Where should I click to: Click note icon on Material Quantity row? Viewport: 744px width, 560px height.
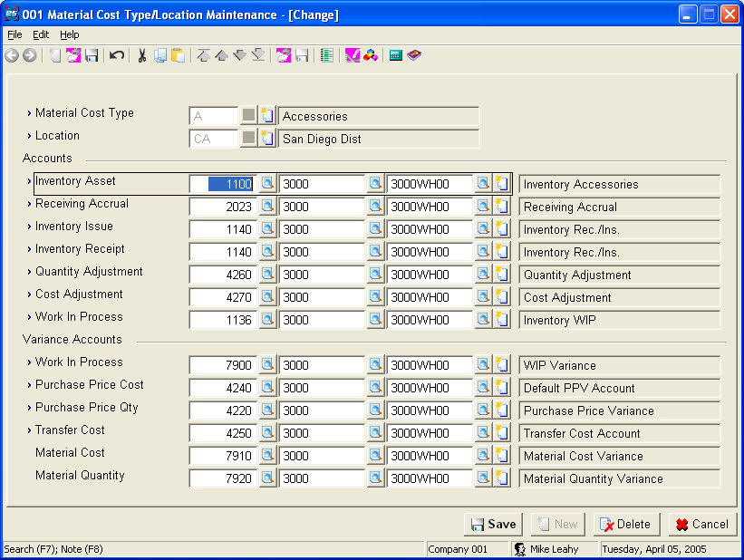[501, 478]
